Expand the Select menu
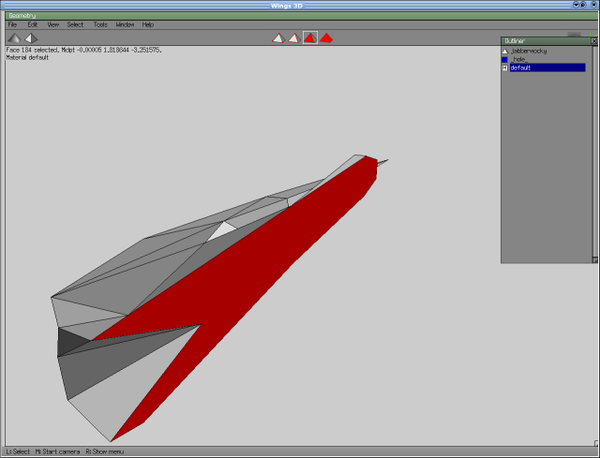The height and width of the screenshot is (458, 600). (75, 24)
